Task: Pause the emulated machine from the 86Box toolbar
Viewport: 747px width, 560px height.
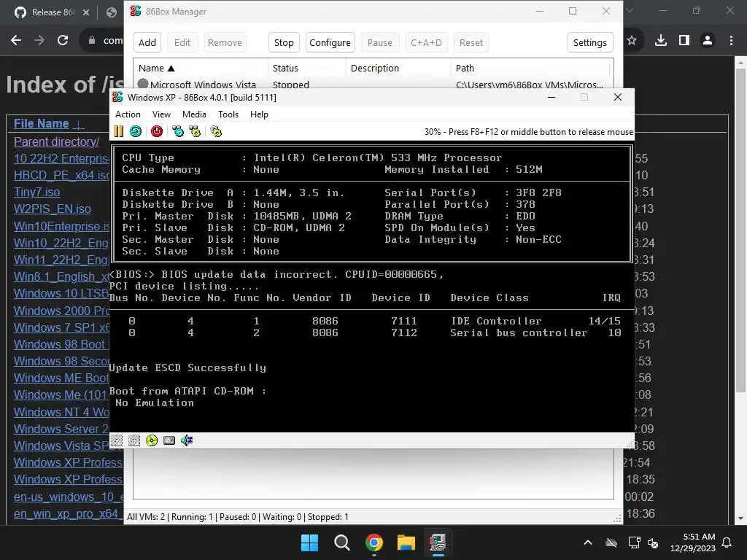Action: (119, 131)
